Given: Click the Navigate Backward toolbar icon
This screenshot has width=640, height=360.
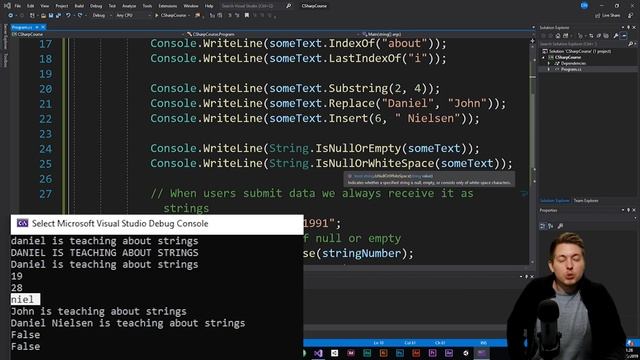Looking at the screenshot, I should pos(11,15).
